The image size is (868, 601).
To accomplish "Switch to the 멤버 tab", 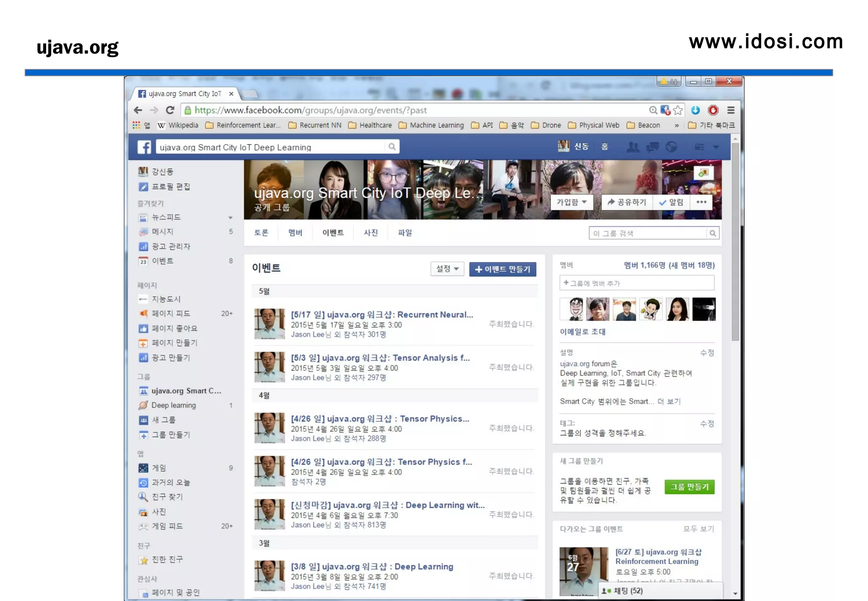I will pyautogui.click(x=295, y=233).
